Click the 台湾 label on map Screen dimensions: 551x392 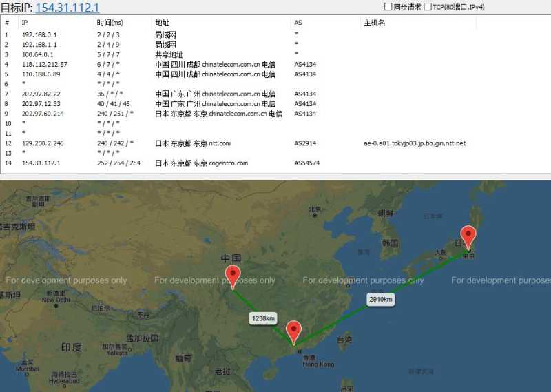click(x=344, y=340)
